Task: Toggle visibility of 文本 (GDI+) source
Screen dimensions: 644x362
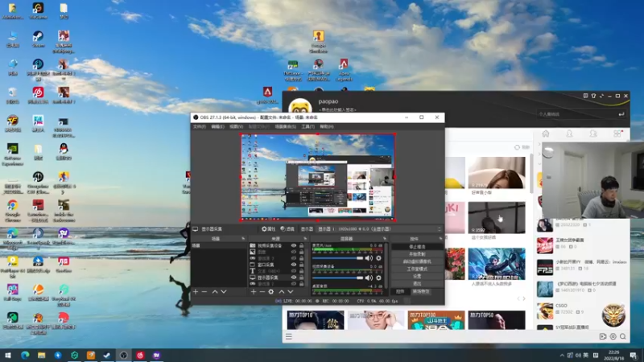Action: tap(294, 271)
